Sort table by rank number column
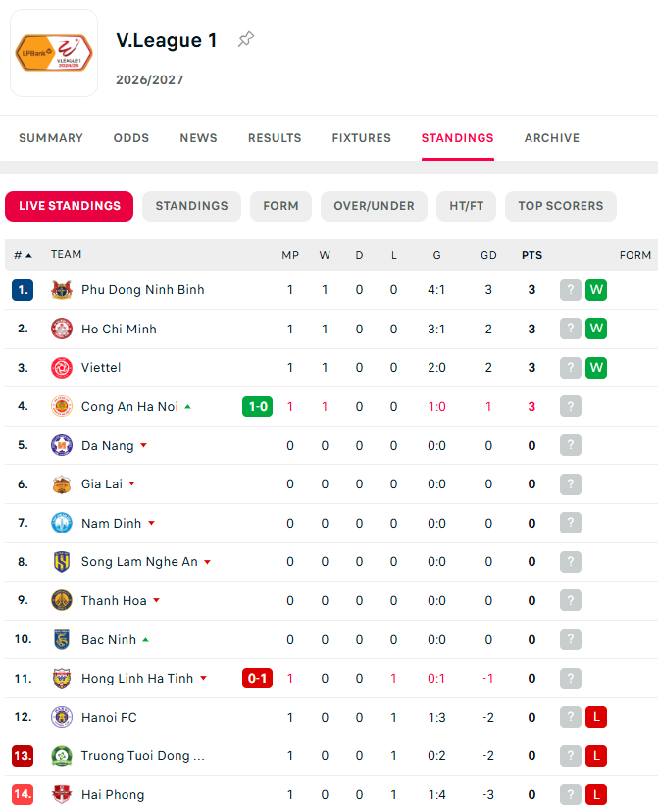This screenshot has height=812, width=658. click(23, 255)
